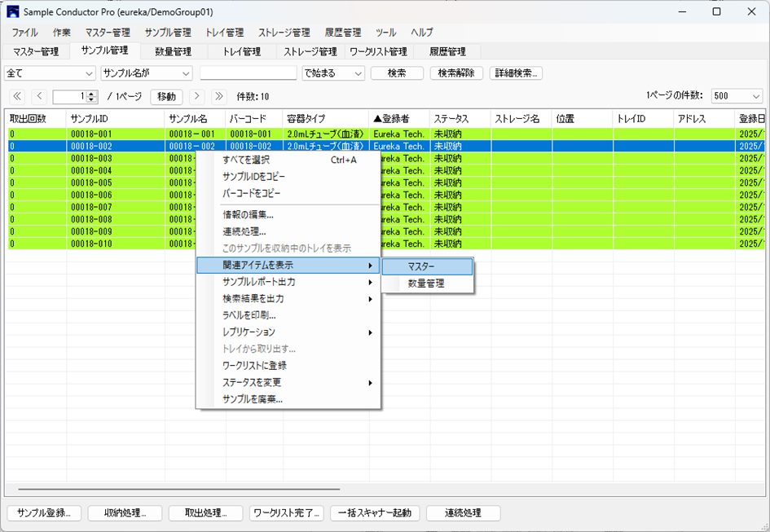Expand the サンプル名が dropdown
Image resolution: width=770 pixels, height=532 pixels.
point(186,73)
